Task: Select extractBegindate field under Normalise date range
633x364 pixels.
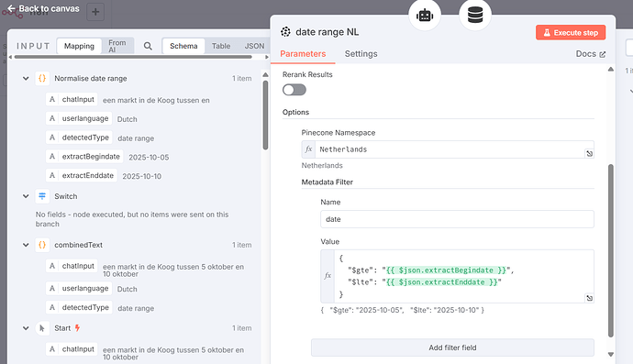Action: pyautogui.click(x=91, y=157)
